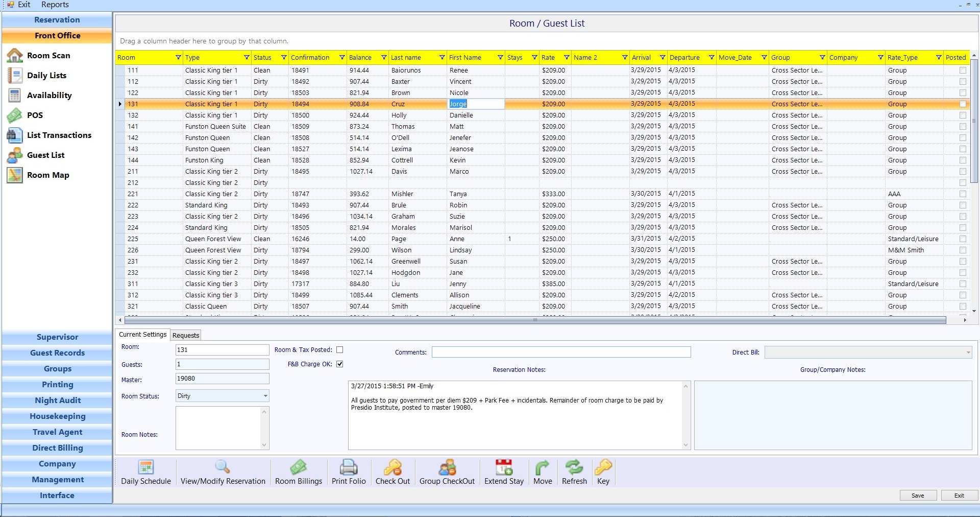Viewport: 980px width, 517px height.
Task: Open the Daily Lists icon
Action: click(x=15, y=76)
